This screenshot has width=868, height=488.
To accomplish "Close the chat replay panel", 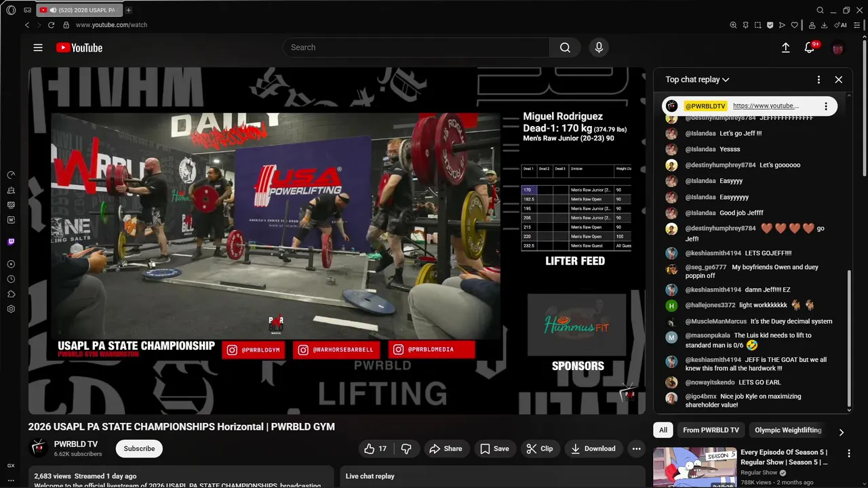I will [x=838, y=79].
